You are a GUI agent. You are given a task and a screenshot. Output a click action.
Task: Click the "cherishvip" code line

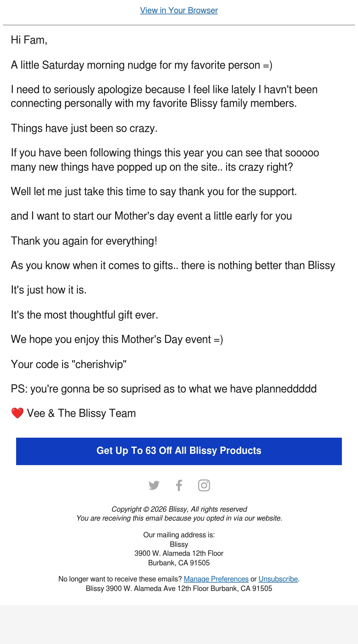click(x=69, y=364)
